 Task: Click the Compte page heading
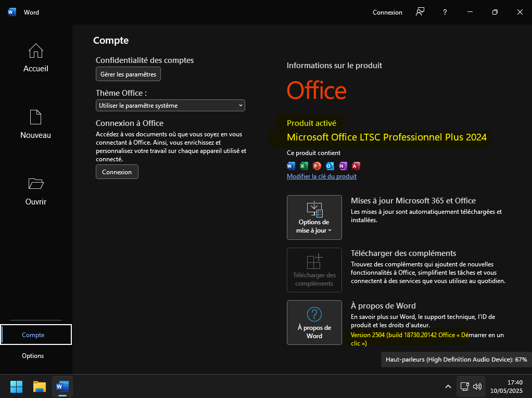(111, 41)
